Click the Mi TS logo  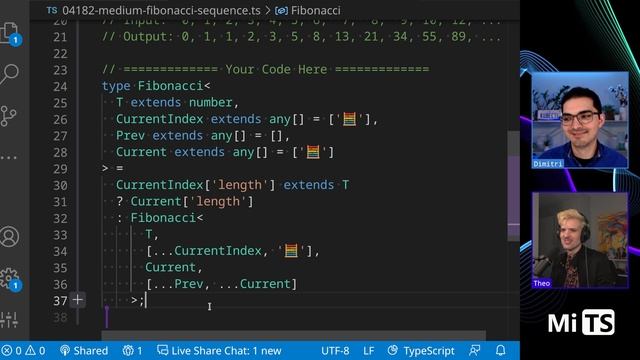pos(581,322)
